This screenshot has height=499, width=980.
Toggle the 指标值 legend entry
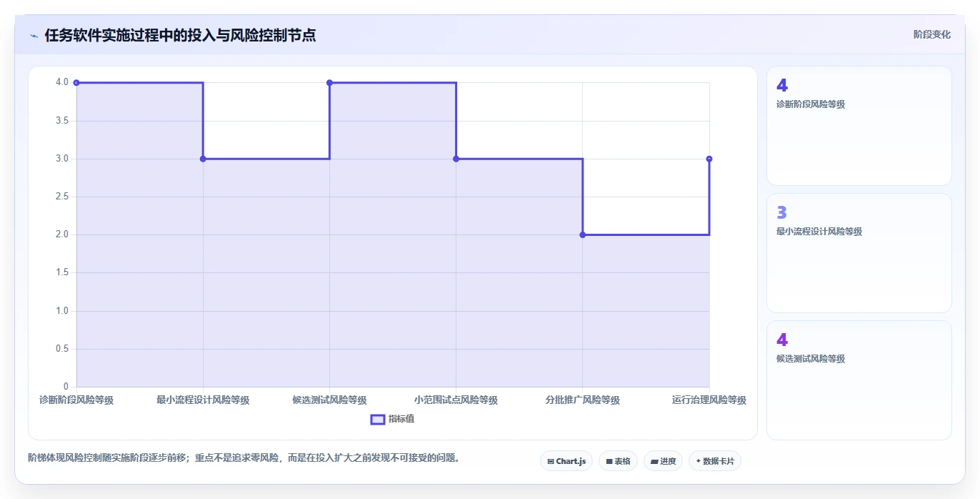pyautogui.click(x=392, y=419)
